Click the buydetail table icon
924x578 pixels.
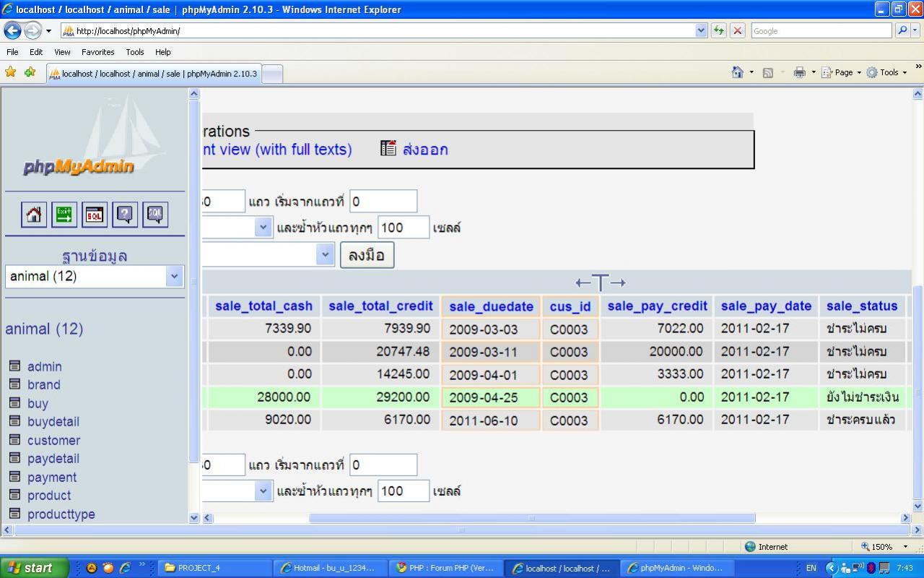pyautogui.click(x=14, y=421)
